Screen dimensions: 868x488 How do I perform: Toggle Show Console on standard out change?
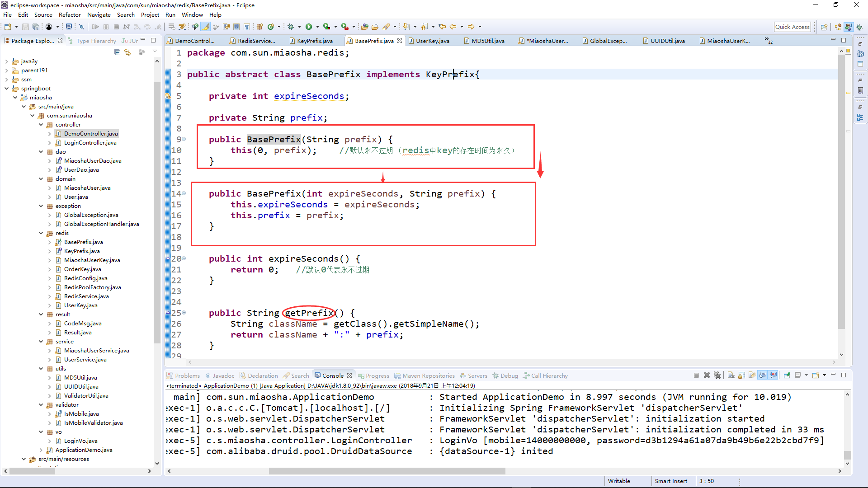click(x=763, y=375)
